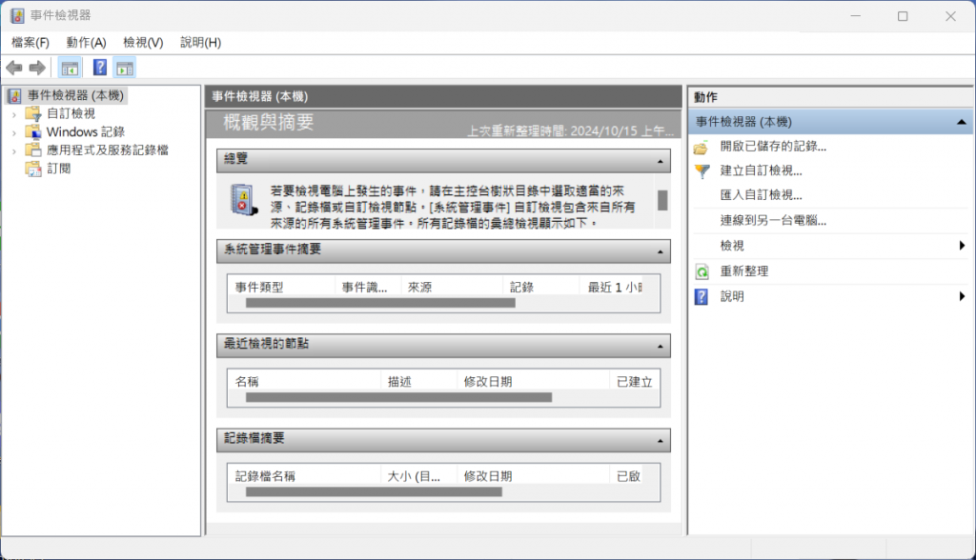Click 開啟已儲存的記錄... action
The height and width of the screenshot is (560, 976).
click(773, 147)
